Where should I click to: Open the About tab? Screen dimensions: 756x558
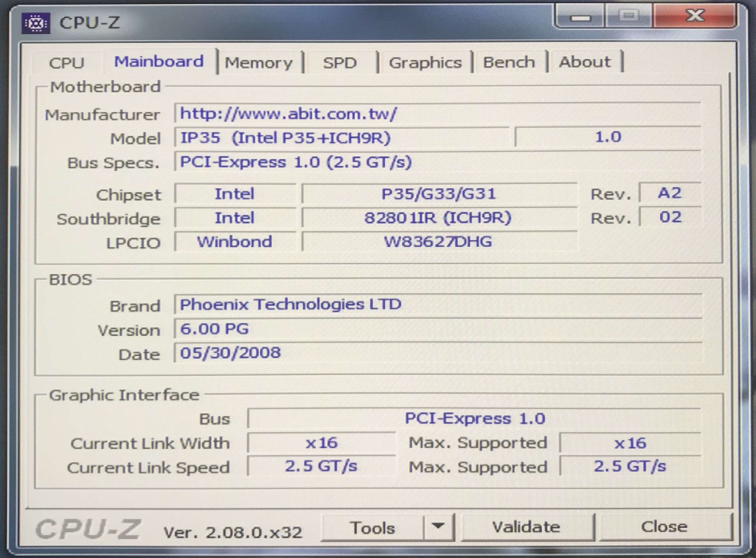pos(585,62)
